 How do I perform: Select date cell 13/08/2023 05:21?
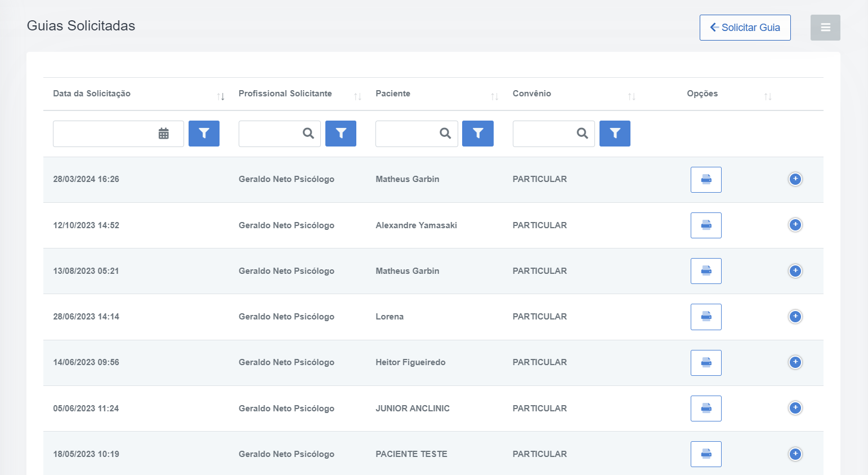click(86, 271)
